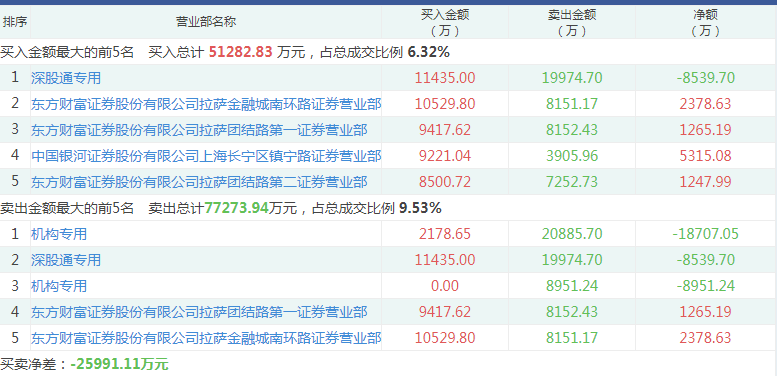Open 东方财富证券拉萨金融城南环路 link in buy rank 2
This screenshot has height=376, width=777.
point(206,104)
